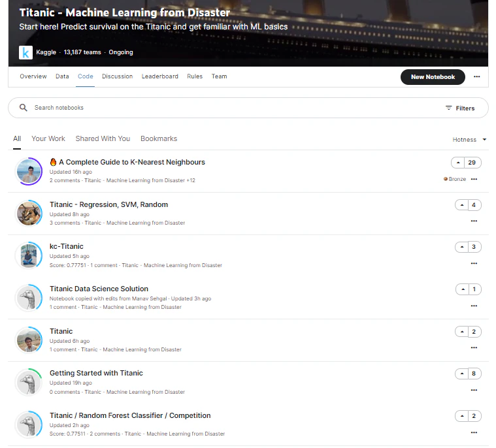This screenshot has height=448, width=496.
Task: Select the All notebooks tab
Action: pyautogui.click(x=17, y=139)
